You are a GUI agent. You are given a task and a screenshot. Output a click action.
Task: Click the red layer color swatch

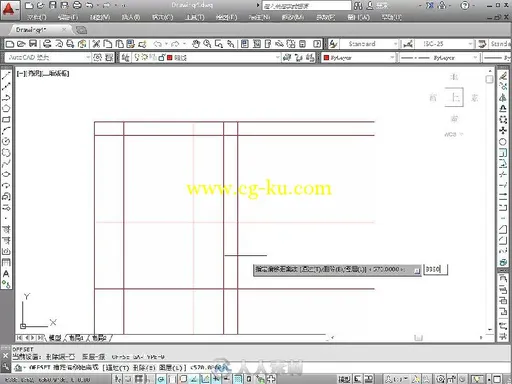(x=170, y=58)
